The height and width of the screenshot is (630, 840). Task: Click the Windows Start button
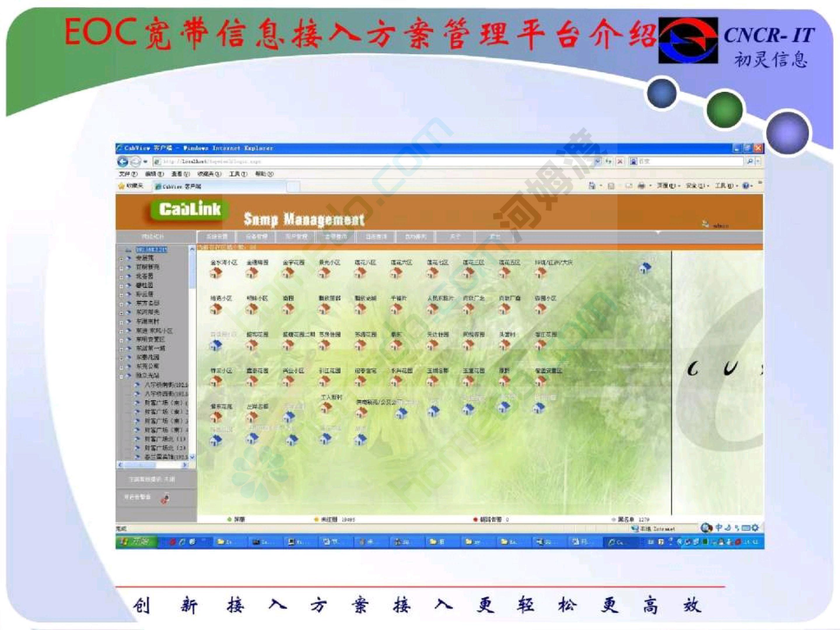136,542
